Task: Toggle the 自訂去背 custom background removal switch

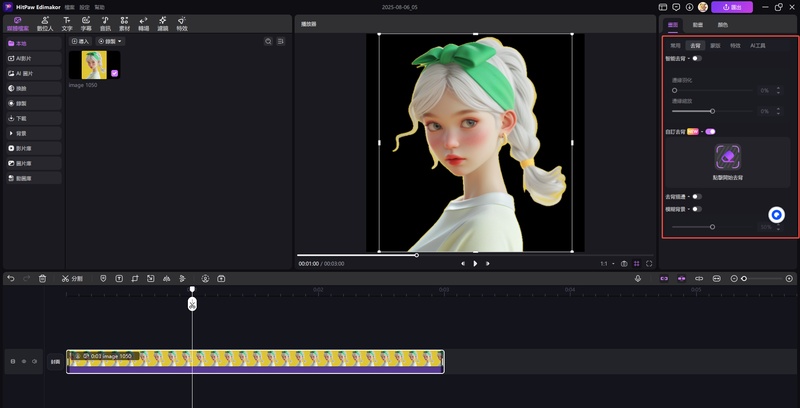Action: pos(710,132)
